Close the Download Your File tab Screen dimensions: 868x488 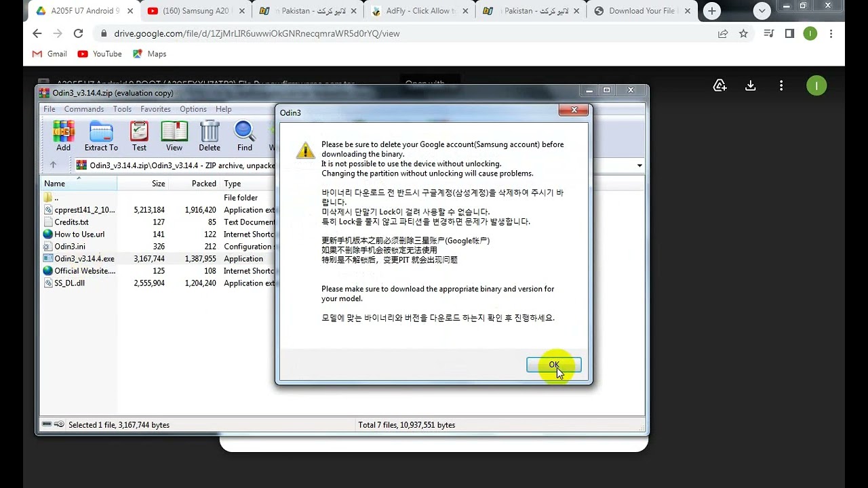pyautogui.click(x=689, y=11)
